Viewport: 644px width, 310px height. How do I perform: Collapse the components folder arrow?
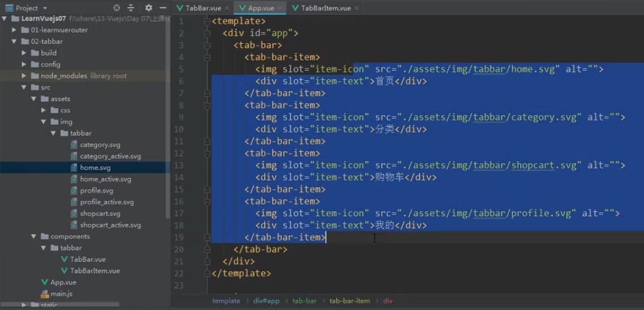tap(34, 237)
